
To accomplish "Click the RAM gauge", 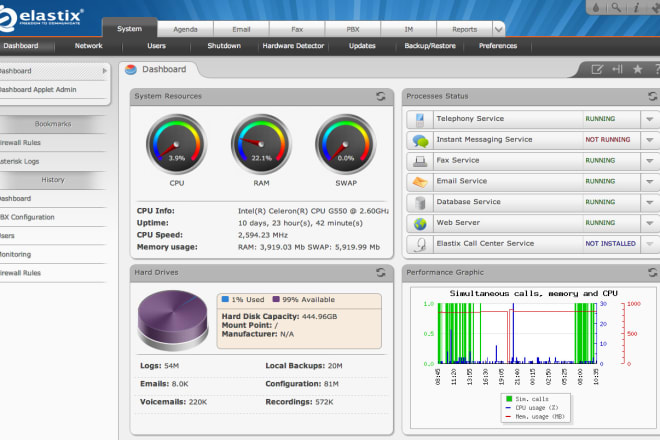I will [261, 144].
